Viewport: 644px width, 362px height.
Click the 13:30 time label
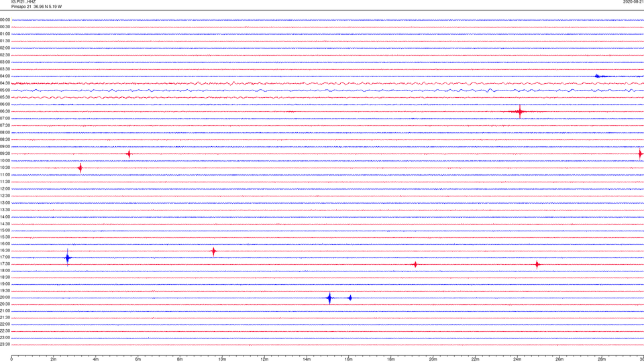coord(5,210)
